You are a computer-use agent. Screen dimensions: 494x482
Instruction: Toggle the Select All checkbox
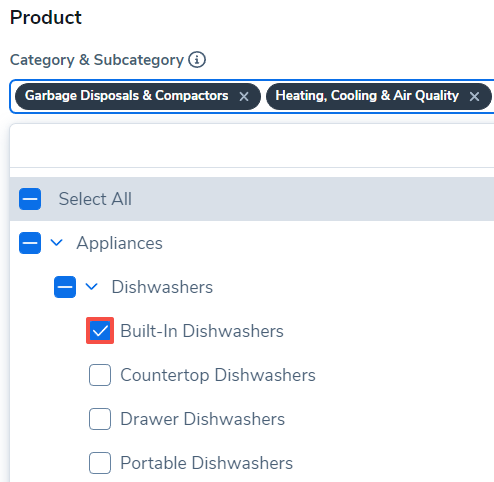30,199
